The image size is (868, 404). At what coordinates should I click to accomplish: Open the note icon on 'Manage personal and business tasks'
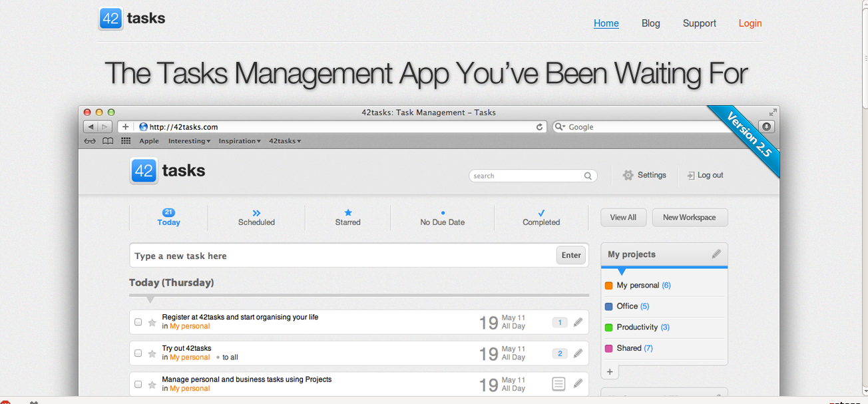click(x=559, y=384)
